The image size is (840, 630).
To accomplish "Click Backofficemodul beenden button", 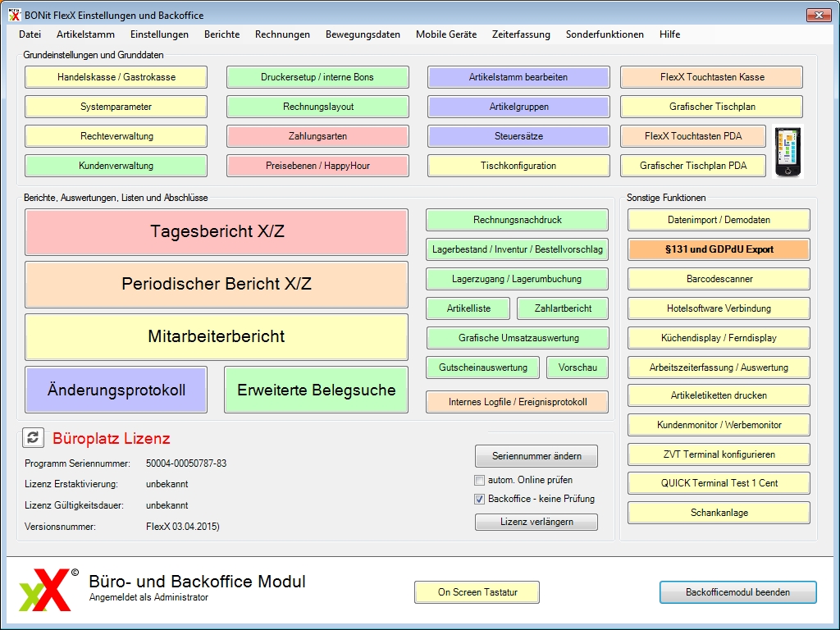I will click(x=737, y=592).
